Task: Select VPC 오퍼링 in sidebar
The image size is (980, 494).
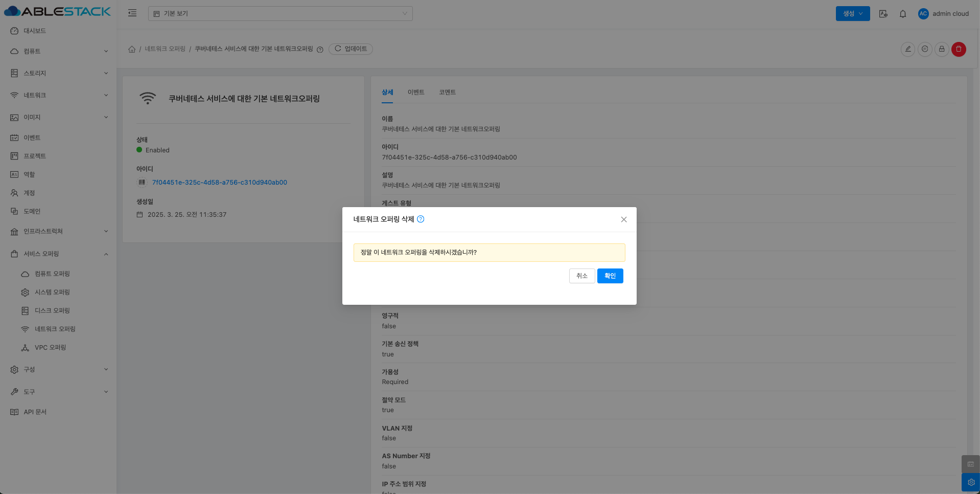Action: click(50, 348)
